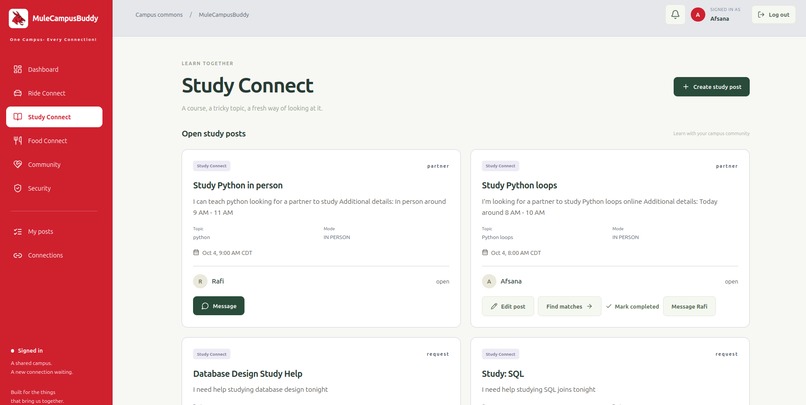Screen dimensions: 806x405
Task: Click the Study Connect book icon
Action: coord(18,117)
